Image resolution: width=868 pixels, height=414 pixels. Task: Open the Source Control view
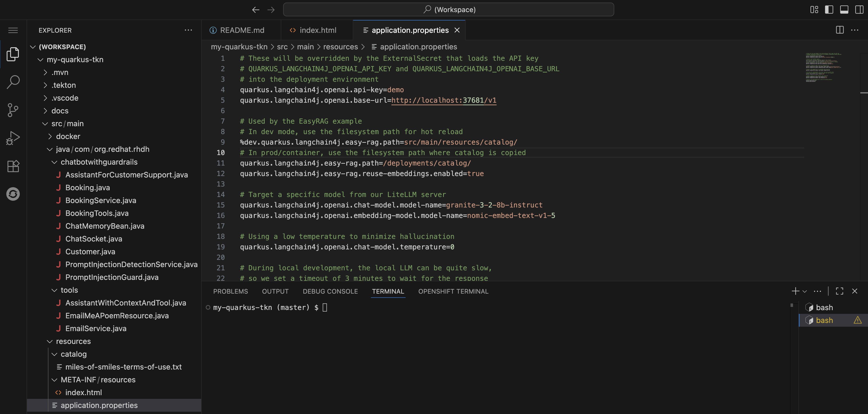[x=13, y=110]
